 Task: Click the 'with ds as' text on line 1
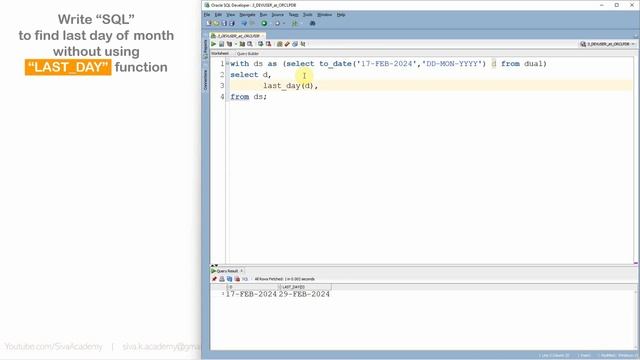click(x=253, y=64)
